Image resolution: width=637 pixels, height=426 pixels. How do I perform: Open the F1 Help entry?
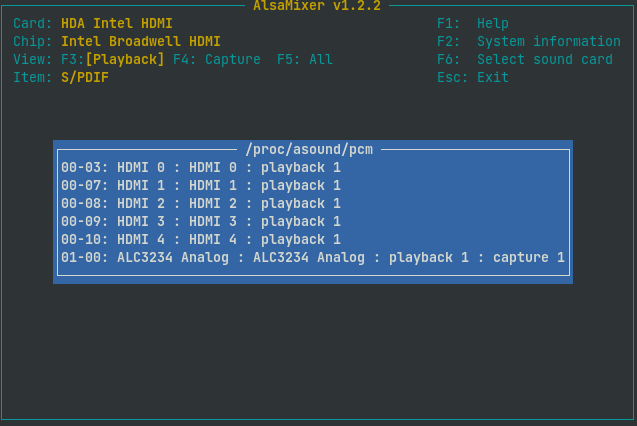[x=473, y=24]
